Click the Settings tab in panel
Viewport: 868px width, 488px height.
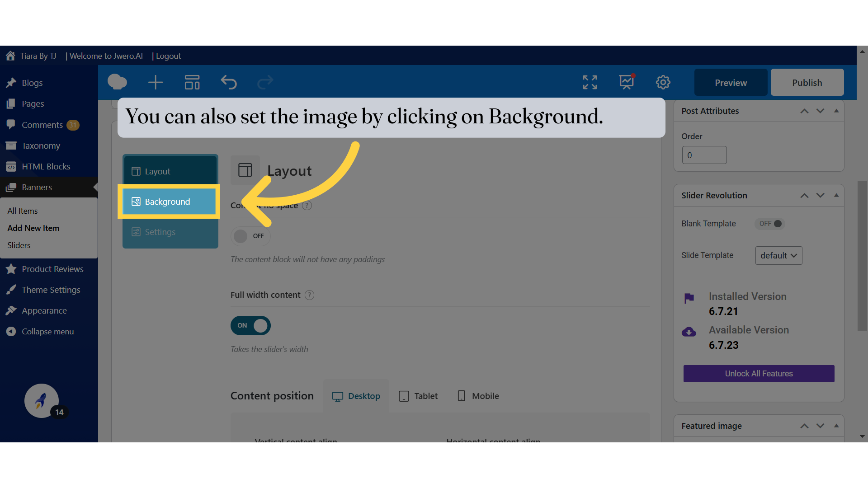[170, 232]
